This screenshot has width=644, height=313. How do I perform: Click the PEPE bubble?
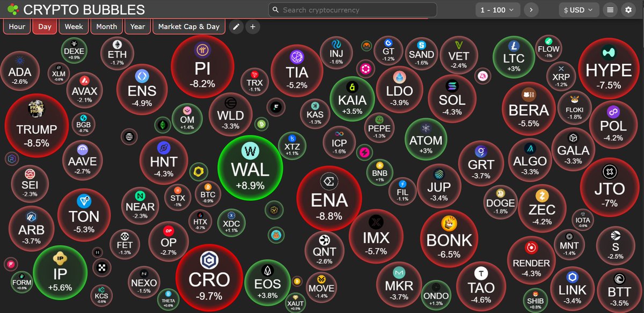pyautogui.click(x=379, y=129)
